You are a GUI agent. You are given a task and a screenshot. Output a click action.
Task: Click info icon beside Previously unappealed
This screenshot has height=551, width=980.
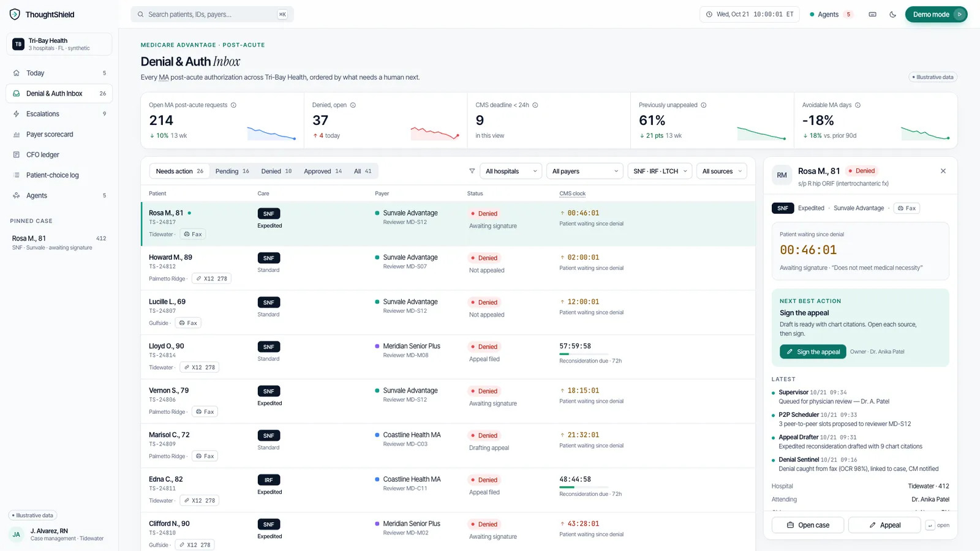704,105
